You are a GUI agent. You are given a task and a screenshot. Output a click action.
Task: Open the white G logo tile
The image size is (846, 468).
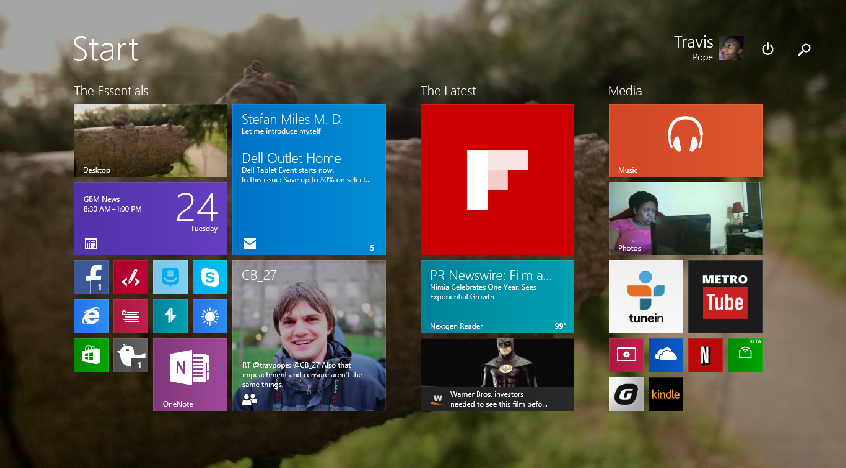(x=626, y=394)
